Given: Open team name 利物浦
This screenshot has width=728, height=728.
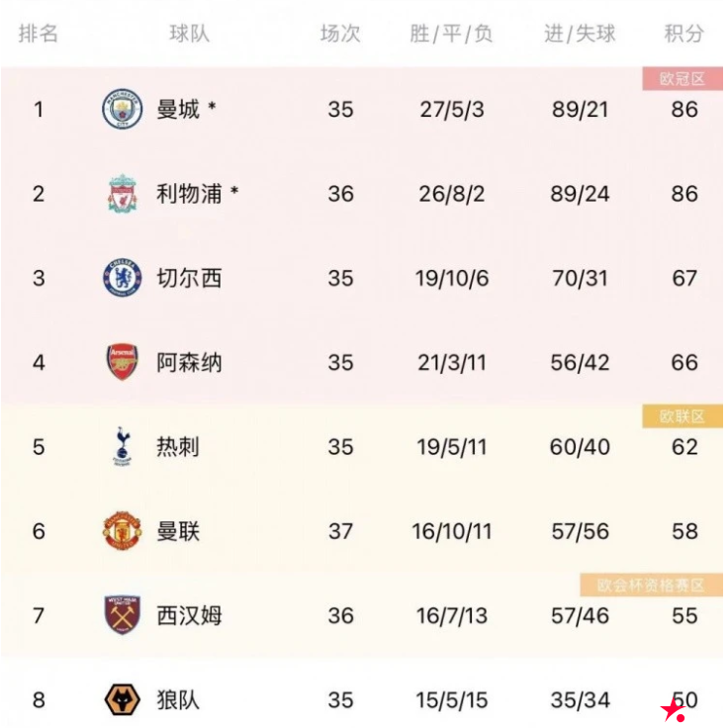Looking at the screenshot, I should [189, 194].
